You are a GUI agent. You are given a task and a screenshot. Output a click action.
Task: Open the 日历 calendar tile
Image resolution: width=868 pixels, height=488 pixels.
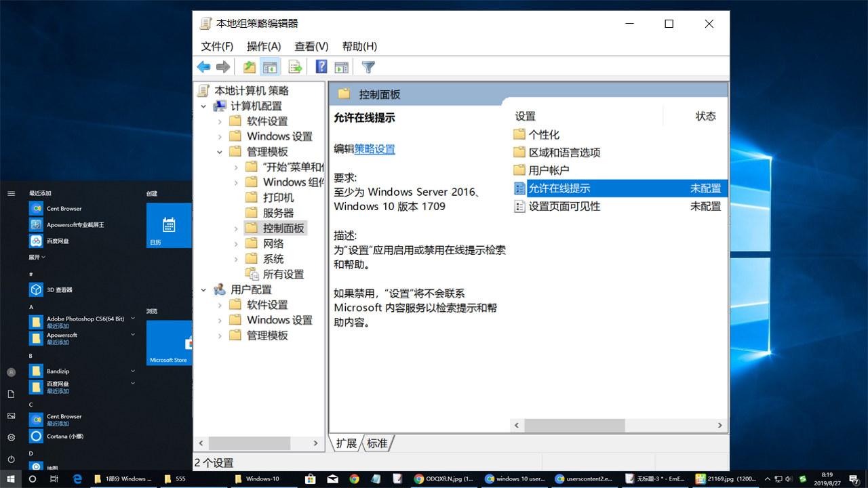coord(169,226)
